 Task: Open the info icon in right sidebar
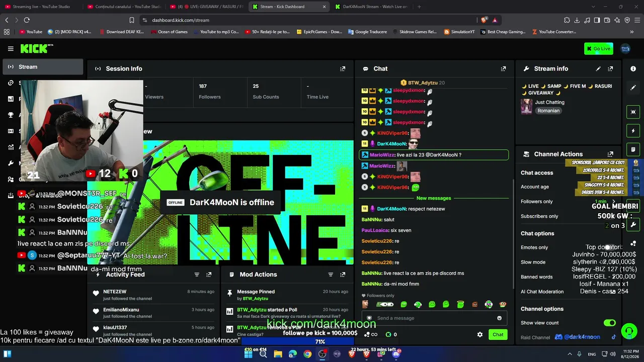tap(633, 69)
